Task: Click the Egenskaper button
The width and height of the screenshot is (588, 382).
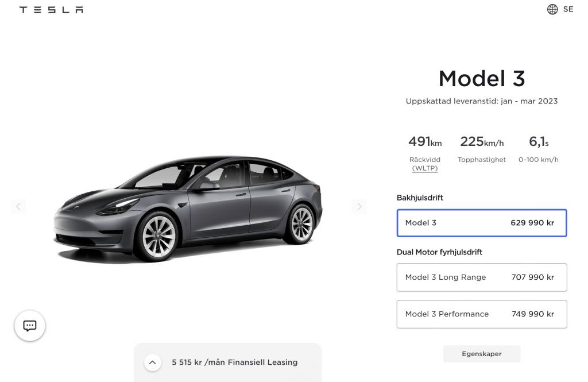Action: tap(481, 354)
